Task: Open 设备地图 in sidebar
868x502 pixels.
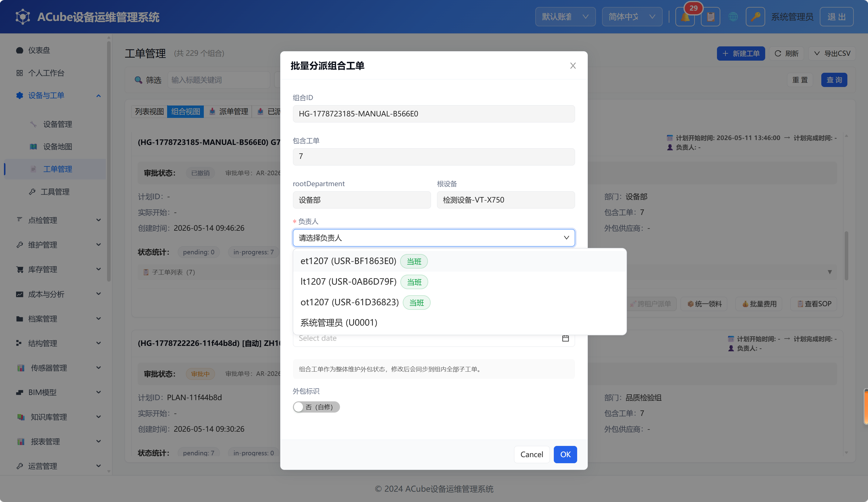Action: tap(58, 147)
